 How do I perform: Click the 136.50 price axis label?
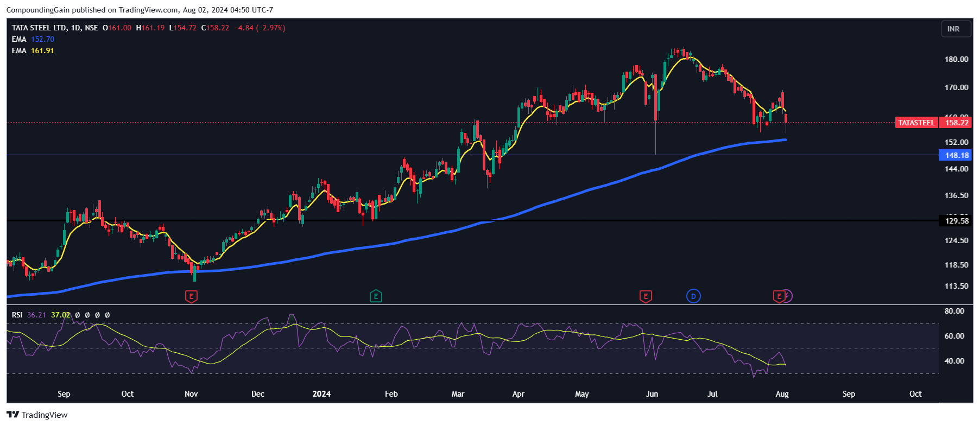click(956, 195)
